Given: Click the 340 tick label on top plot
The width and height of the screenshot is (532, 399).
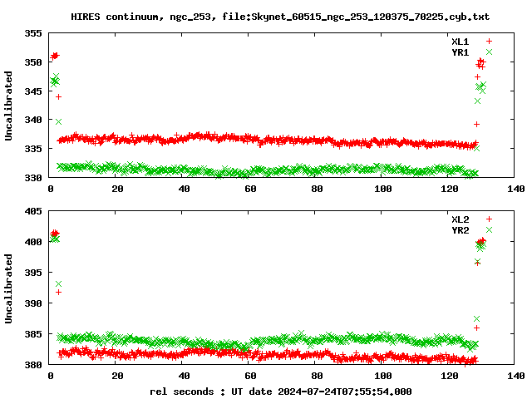Looking at the screenshot, I should click(33, 120).
